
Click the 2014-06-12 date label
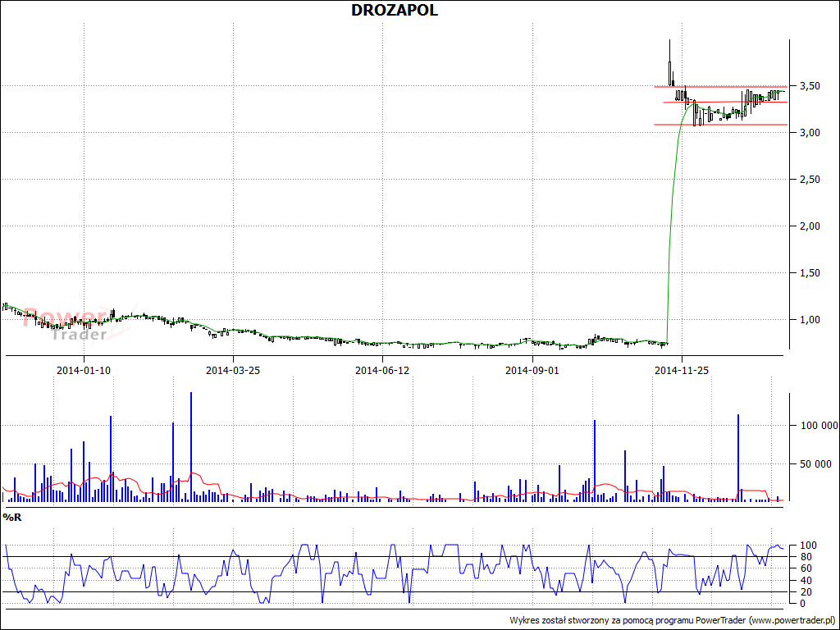[382, 370]
